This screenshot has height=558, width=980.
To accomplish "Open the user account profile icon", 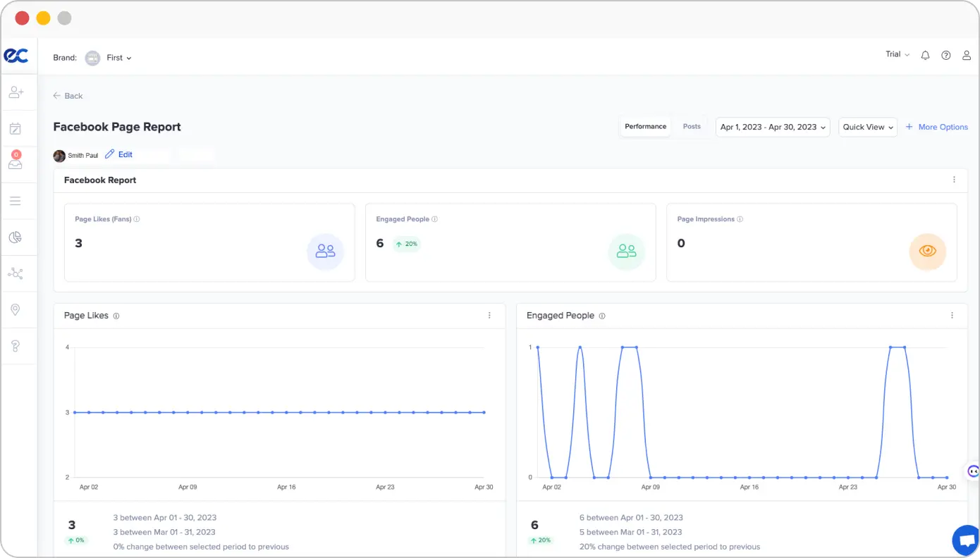I will coord(967,56).
